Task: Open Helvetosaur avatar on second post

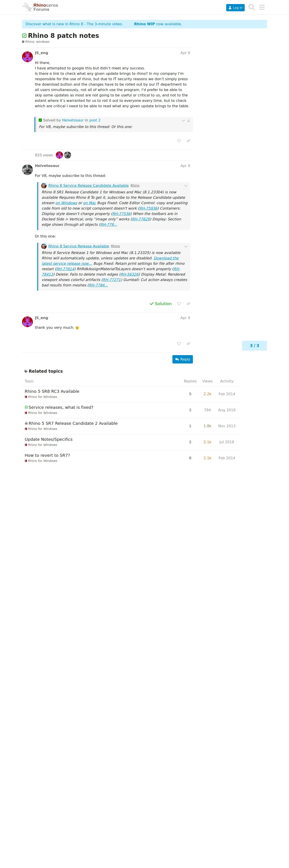Action: pyautogui.click(x=27, y=170)
